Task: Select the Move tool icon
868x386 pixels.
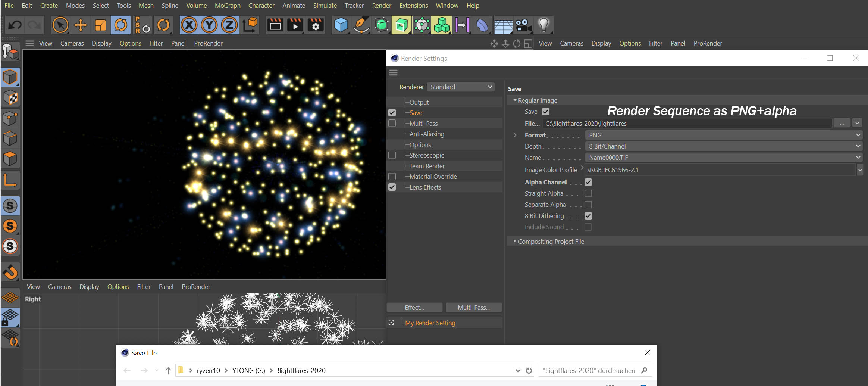Action: tap(80, 25)
